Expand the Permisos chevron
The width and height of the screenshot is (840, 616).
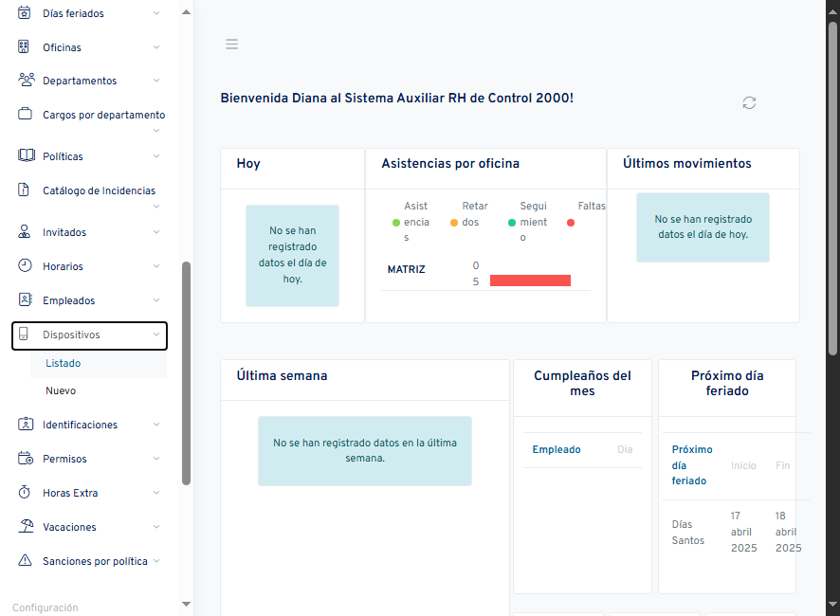coord(156,459)
